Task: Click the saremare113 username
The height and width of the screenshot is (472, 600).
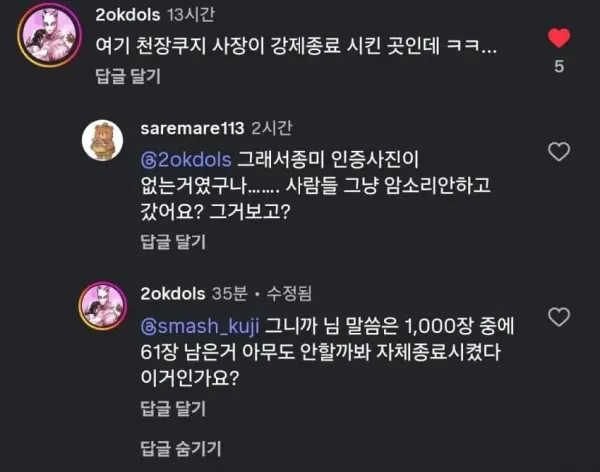Action: pyautogui.click(x=192, y=128)
